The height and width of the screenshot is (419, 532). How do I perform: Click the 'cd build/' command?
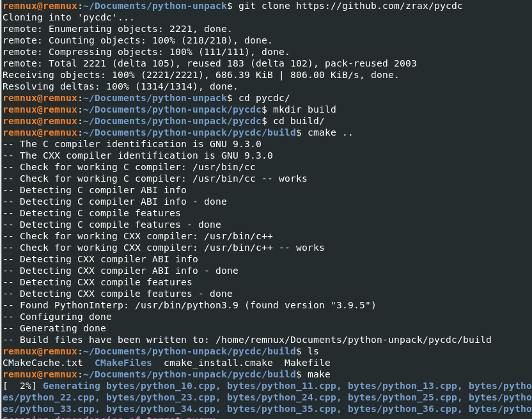(x=299, y=121)
